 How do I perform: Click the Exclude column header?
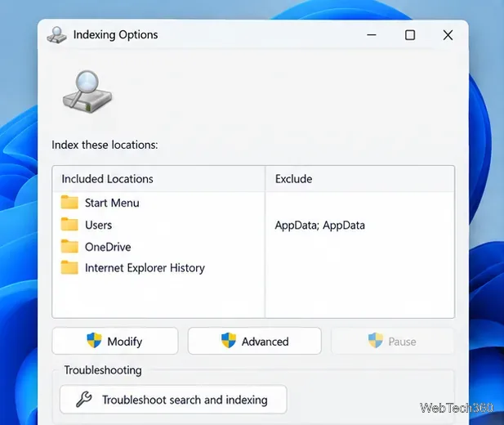pos(360,179)
